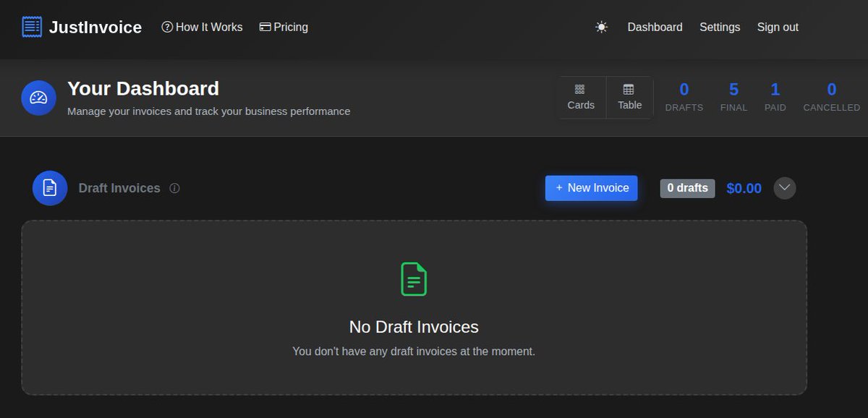Viewport: 868px width, 418px height.
Task: Click the JustInvoice logo icon
Action: (32, 27)
